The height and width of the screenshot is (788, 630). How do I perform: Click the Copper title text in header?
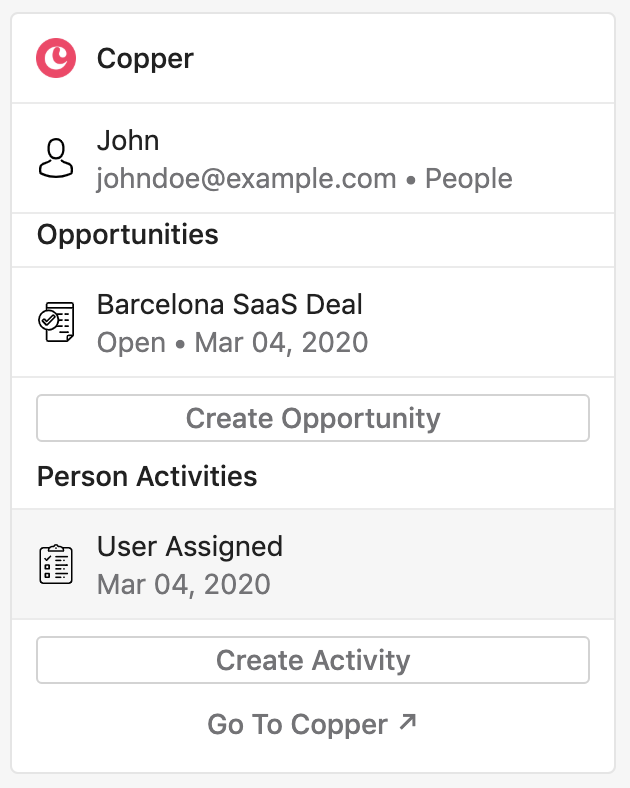pos(145,59)
